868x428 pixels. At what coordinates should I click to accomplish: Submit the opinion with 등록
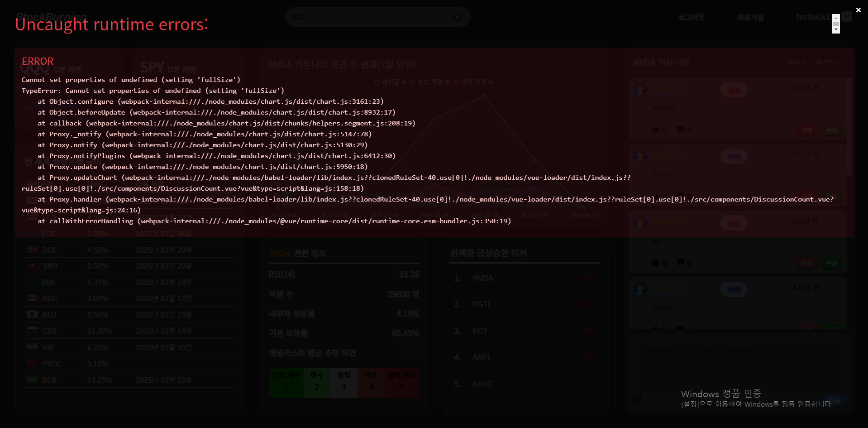pos(834,400)
